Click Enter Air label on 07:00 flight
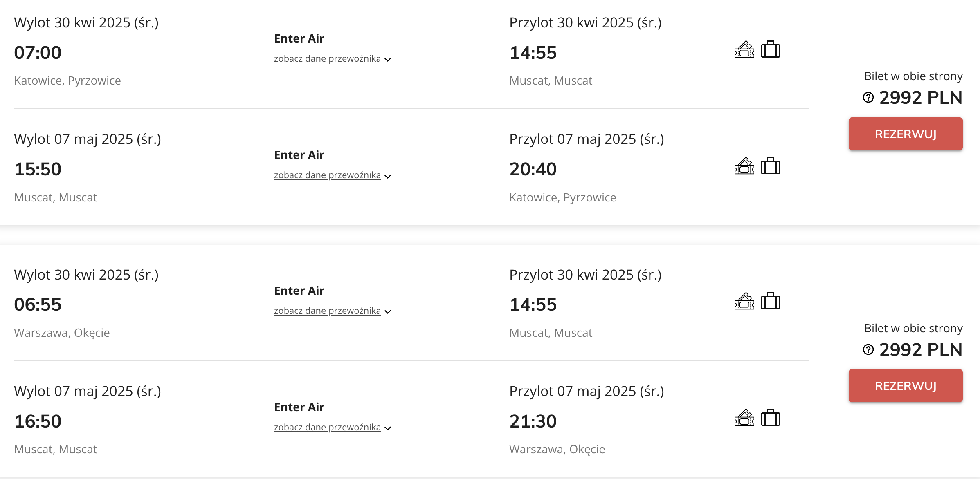The width and height of the screenshot is (980, 479). coord(299,38)
